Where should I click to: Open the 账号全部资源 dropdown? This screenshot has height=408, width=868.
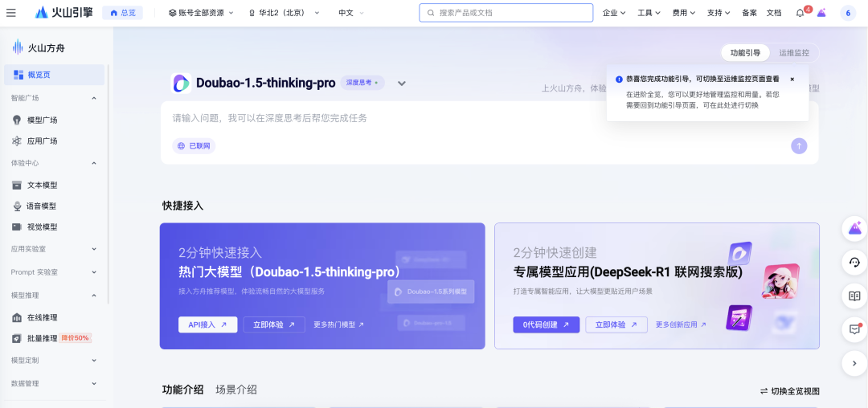point(201,13)
